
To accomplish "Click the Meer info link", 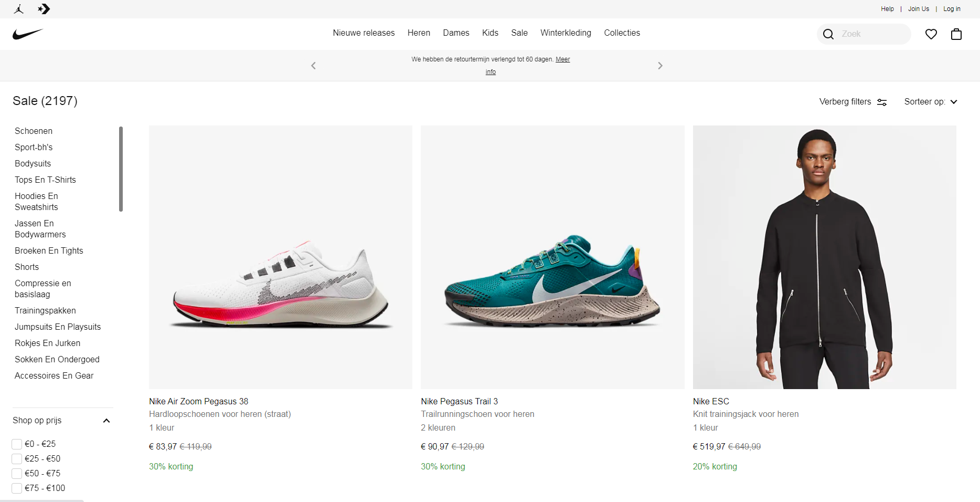I will coord(562,59).
